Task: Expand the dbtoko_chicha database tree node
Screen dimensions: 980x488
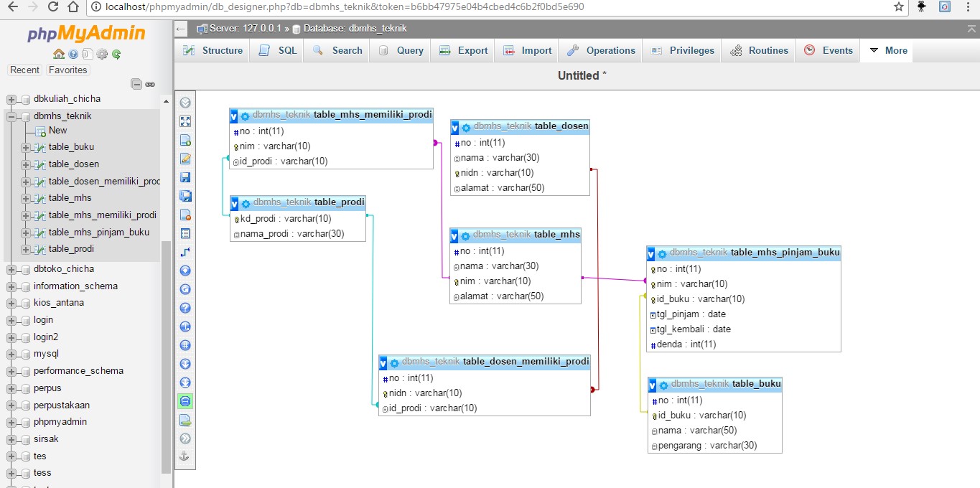Action: coord(11,269)
